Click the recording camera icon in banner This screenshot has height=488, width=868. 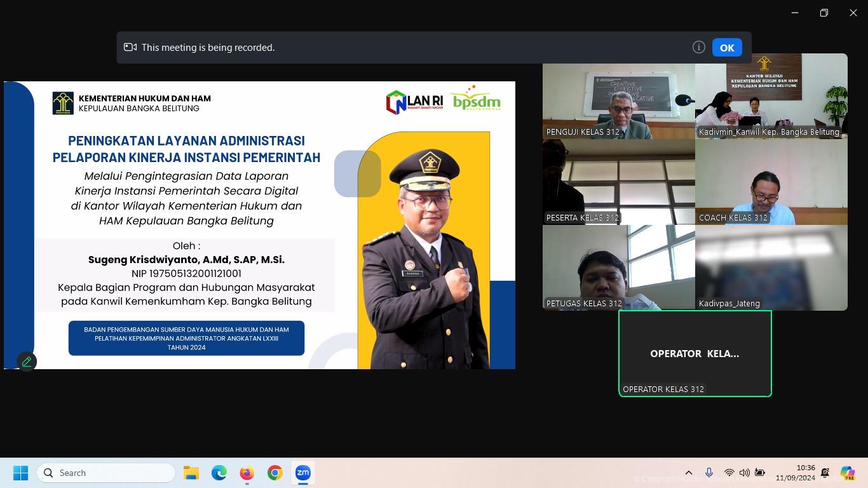130,47
